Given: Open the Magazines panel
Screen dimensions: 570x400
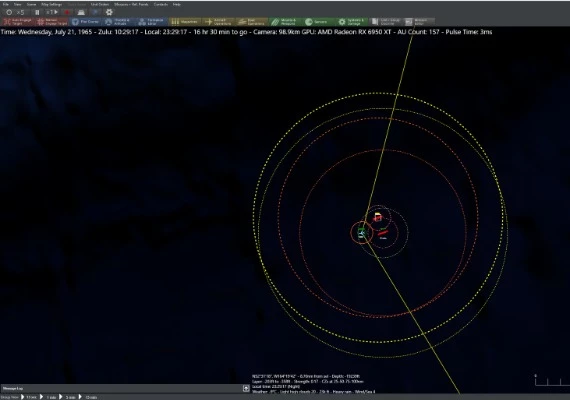Looking at the screenshot, I should [185, 22].
